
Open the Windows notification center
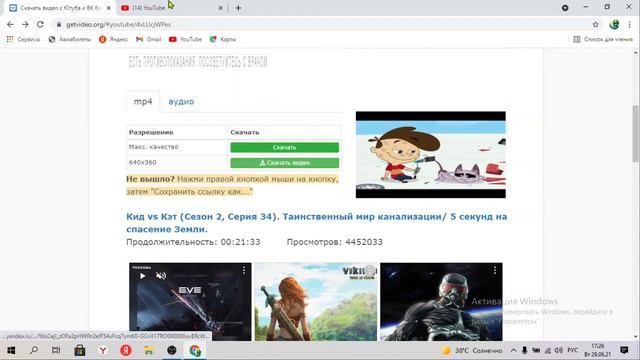click(624, 351)
